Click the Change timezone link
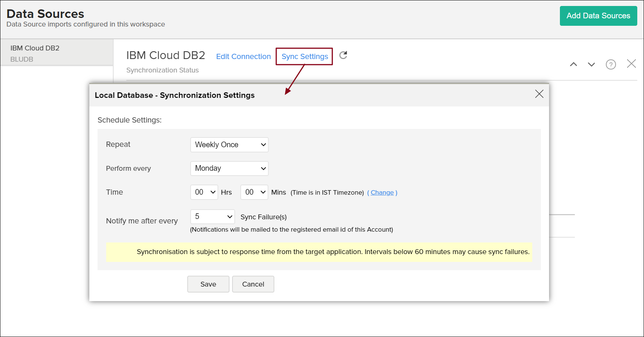Screen dimensions: 644x337 pos(382,192)
